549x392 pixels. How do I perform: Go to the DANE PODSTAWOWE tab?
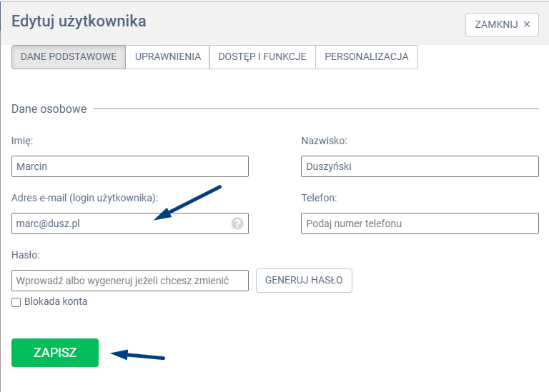click(x=69, y=57)
